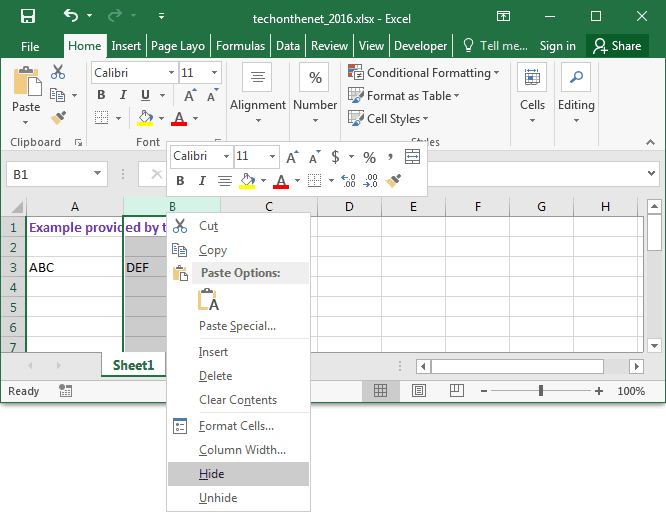The height and width of the screenshot is (512, 666).
Task: Click Percent Style in the mini toolbar
Action: click(x=369, y=157)
